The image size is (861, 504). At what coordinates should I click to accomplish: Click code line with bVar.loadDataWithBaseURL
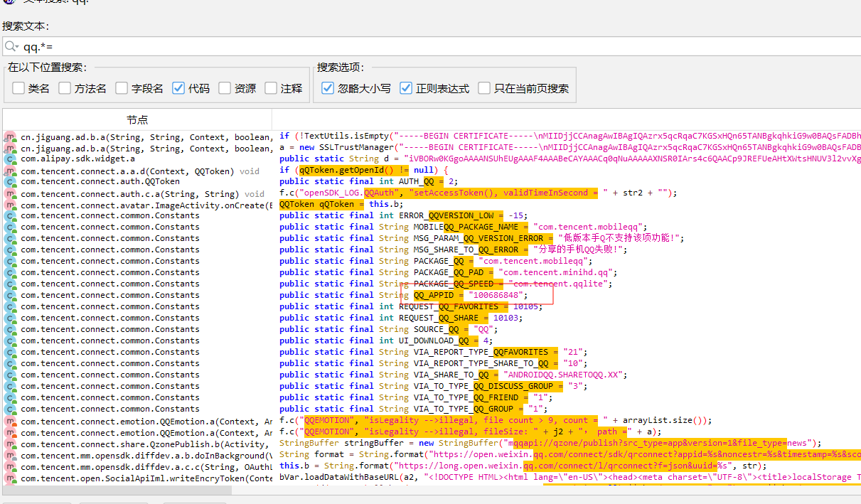[570, 477]
